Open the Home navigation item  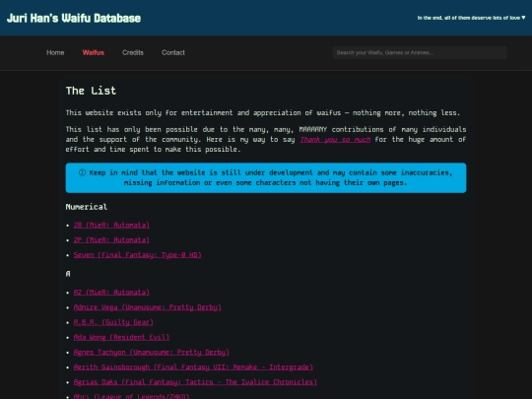55,52
